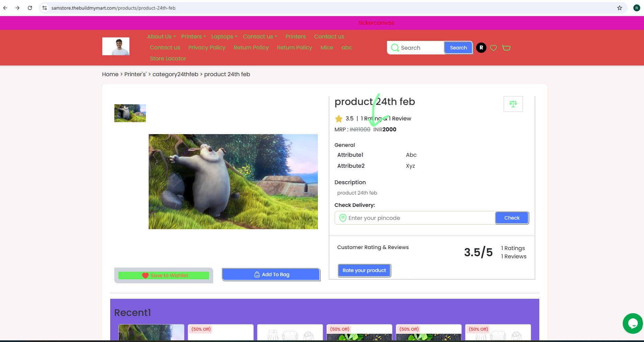Open the shopping cart icon

coord(506,48)
